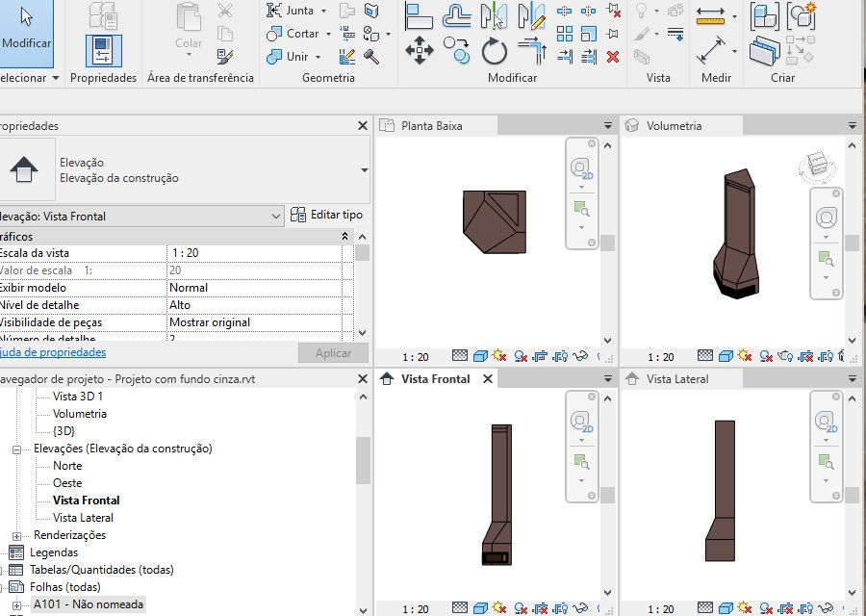Viewport: 866px width, 616px height.
Task: Click the Modificar button
Action: 26,33
